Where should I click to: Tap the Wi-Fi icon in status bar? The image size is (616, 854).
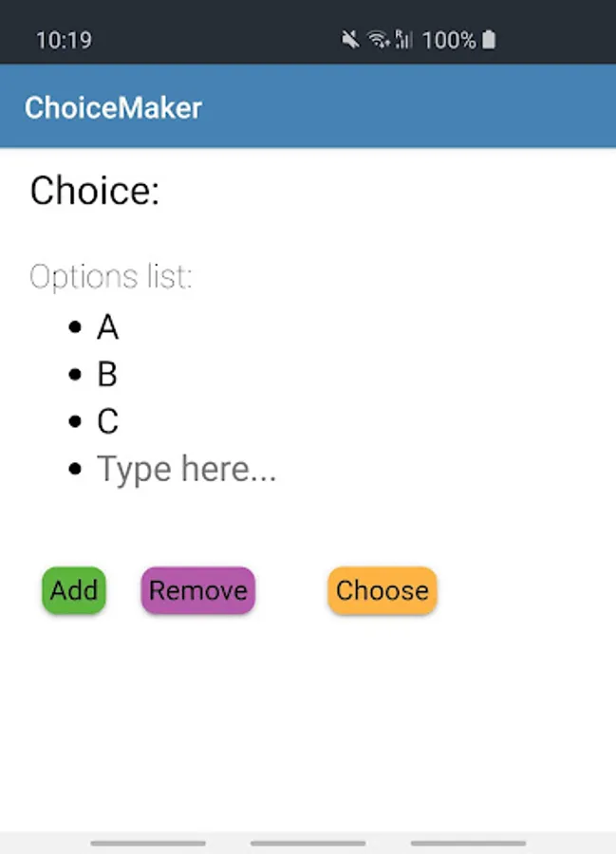point(379,40)
